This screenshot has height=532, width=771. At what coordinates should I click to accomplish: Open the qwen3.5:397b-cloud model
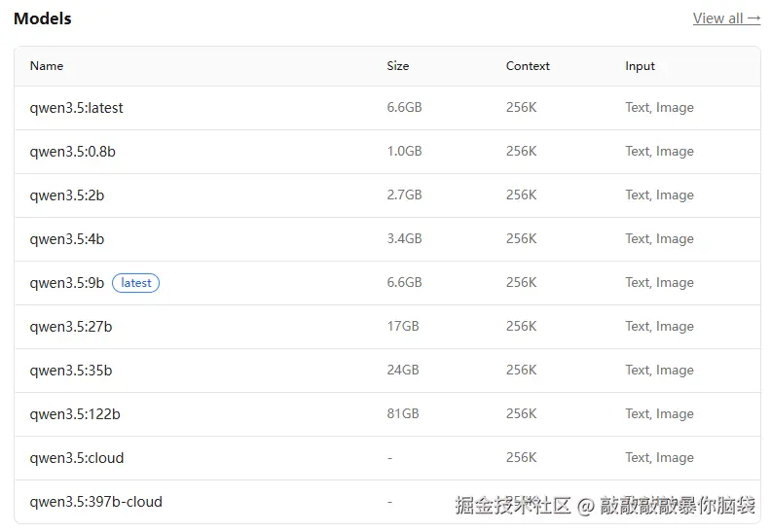tap(95, 502)
